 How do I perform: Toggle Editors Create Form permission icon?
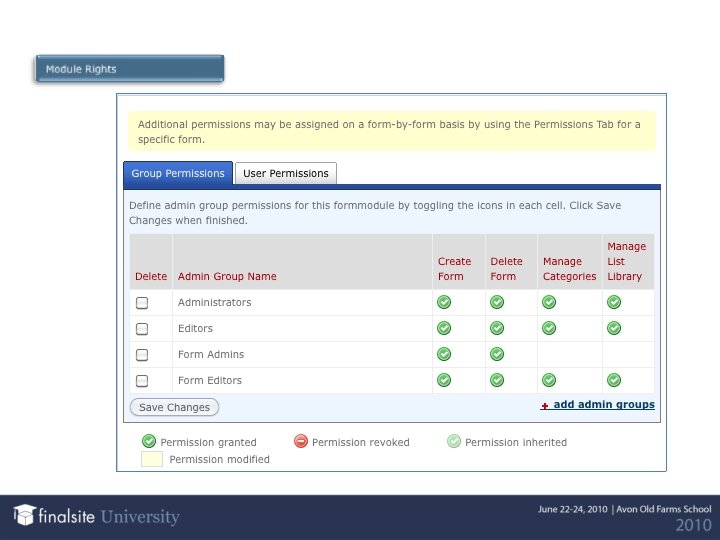tap(444, 328)
